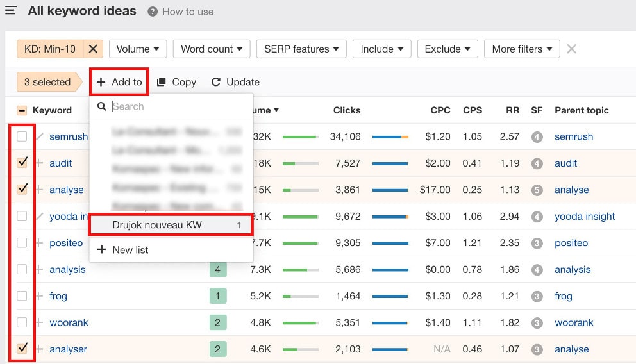Expand the plus icon beside analyser keyword
The width and height of the screenshot is (636, 364).
[x=39, y=349]
